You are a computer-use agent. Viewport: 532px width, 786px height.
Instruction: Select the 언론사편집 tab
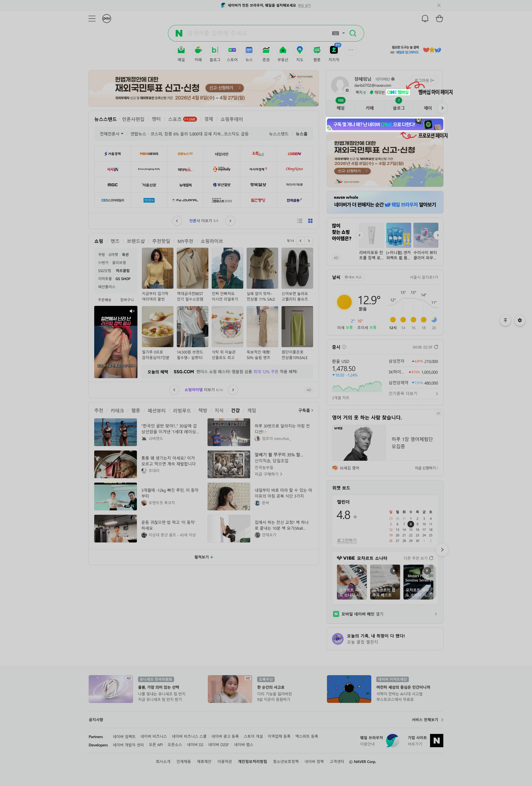(133, 119)
